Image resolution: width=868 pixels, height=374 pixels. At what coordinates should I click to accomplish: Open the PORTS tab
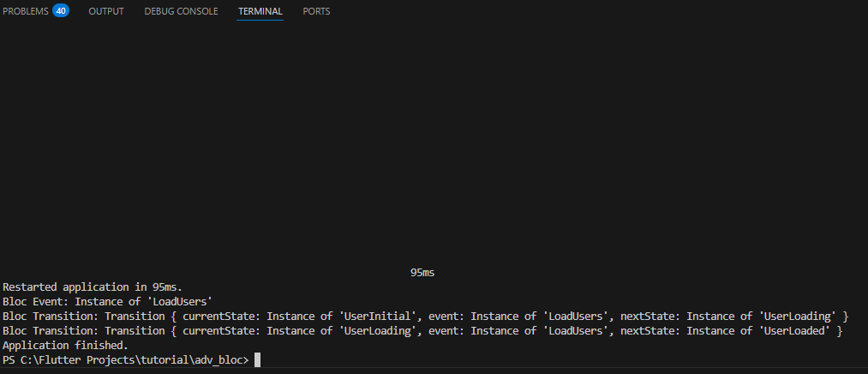[316, 11]
